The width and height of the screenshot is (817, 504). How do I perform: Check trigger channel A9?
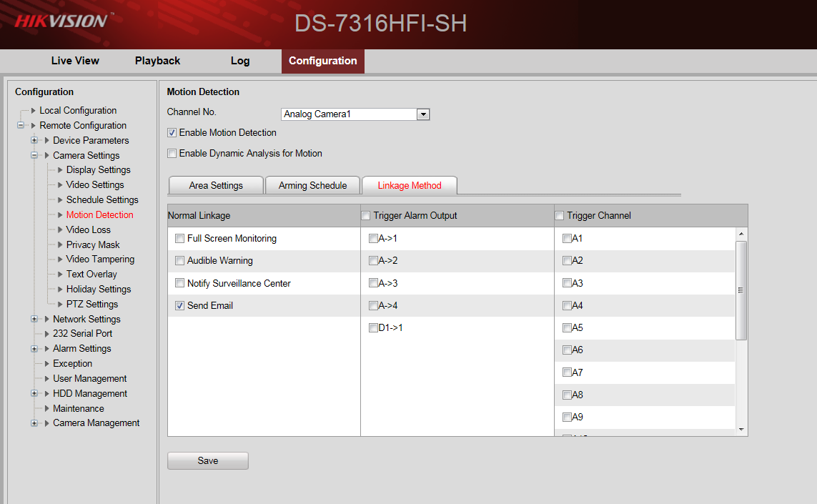click(567, 417)
